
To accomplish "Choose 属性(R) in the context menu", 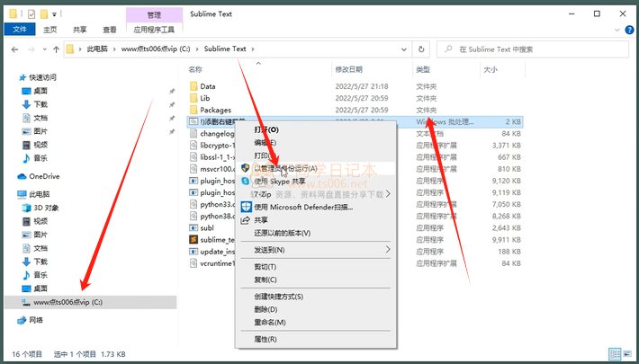I will coord(316,339).
